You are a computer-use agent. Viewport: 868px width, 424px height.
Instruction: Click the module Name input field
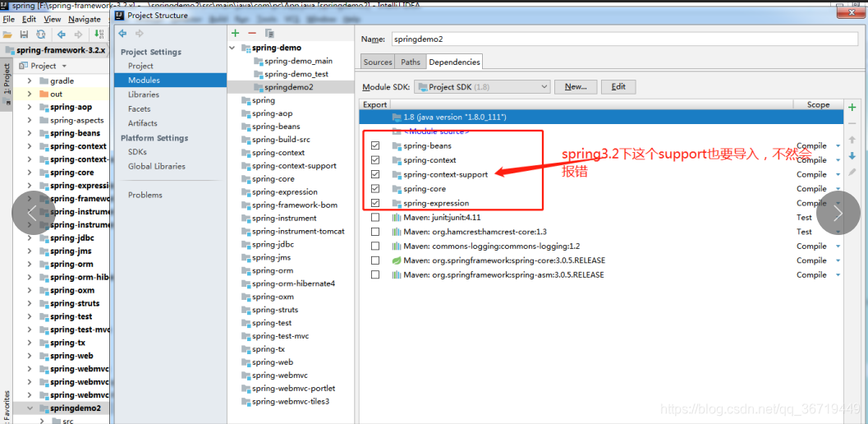pos(624,39)
